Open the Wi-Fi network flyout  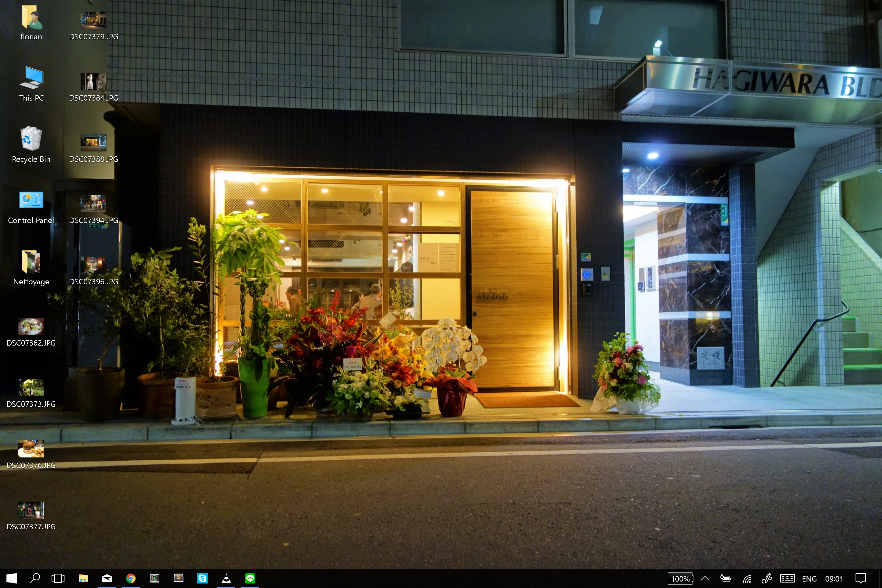click(x=747, y=579)
